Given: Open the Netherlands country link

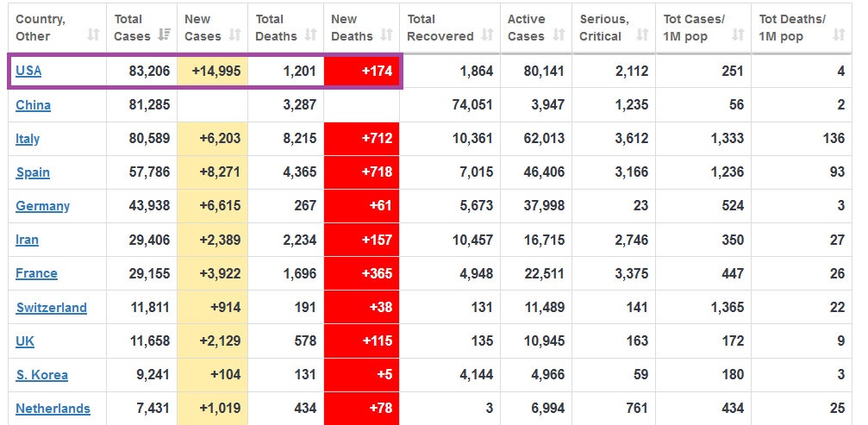Looking at the screenshot, I should tap(53, 409).
